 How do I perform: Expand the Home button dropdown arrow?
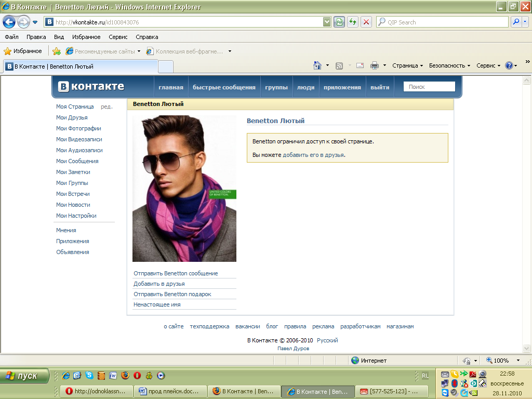pos(327,65)
